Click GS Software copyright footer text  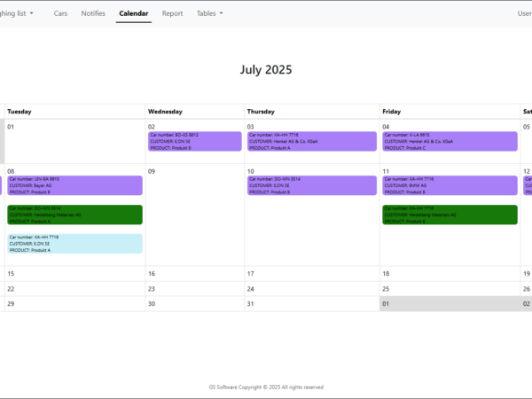point(266,387)
